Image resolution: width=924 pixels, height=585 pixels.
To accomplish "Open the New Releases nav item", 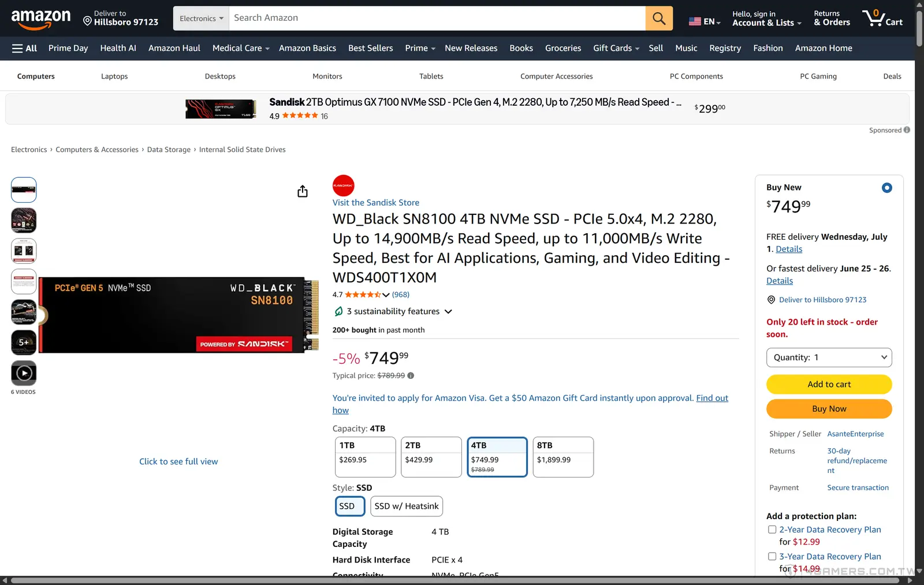I will tap(471, 49).
